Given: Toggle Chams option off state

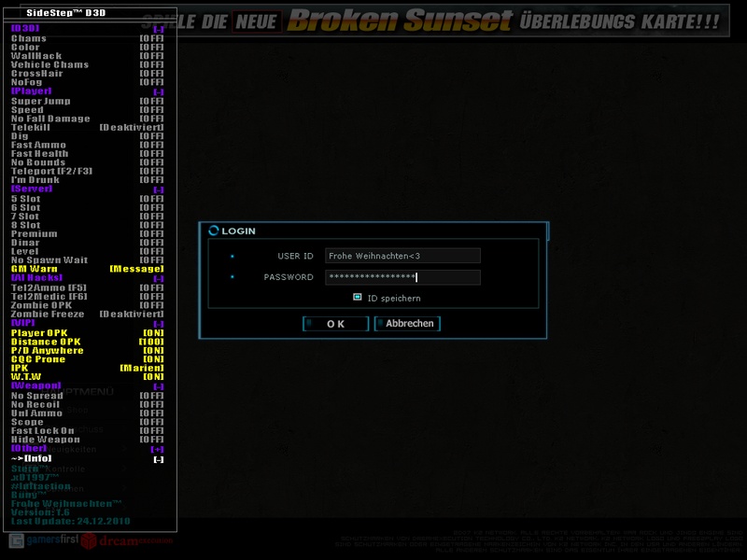Looking at the screenshot, I should (x=151, y=38).
